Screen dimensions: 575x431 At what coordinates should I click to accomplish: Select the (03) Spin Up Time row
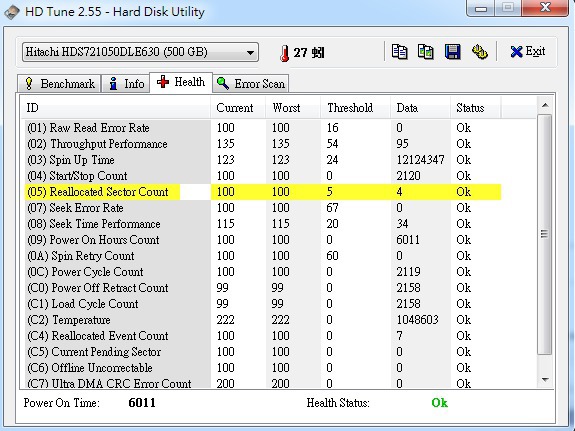[263, 160]
